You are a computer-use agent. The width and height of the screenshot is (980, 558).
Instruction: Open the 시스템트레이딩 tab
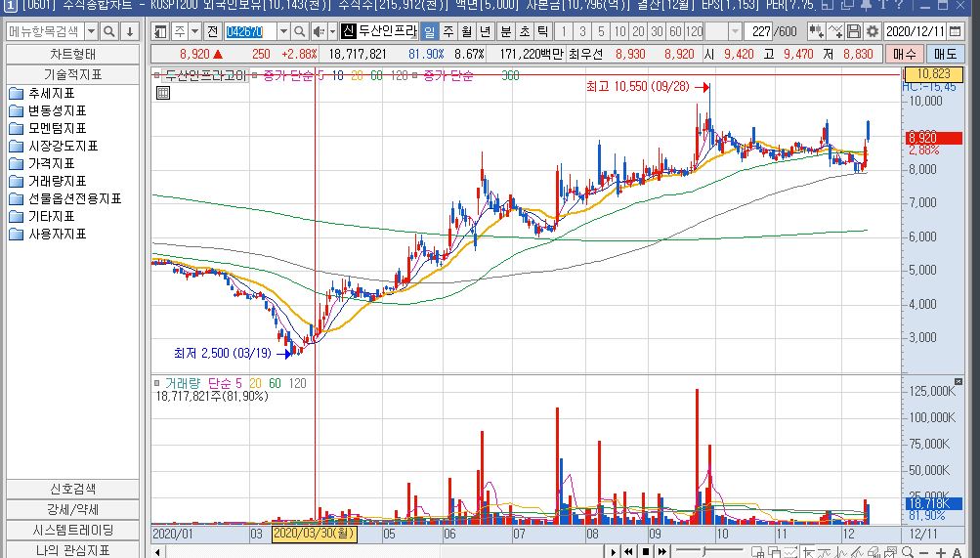pos(72,530)
